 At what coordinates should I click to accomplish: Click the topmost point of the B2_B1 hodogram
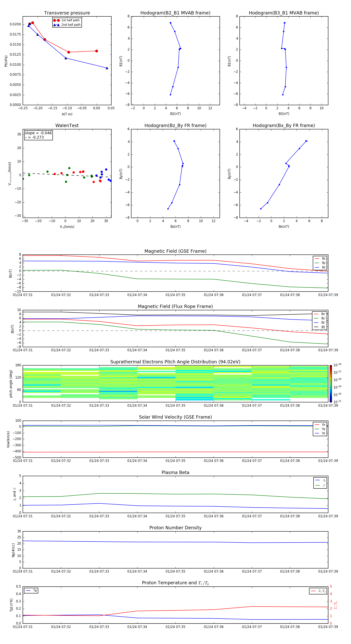tap(170, 23)
